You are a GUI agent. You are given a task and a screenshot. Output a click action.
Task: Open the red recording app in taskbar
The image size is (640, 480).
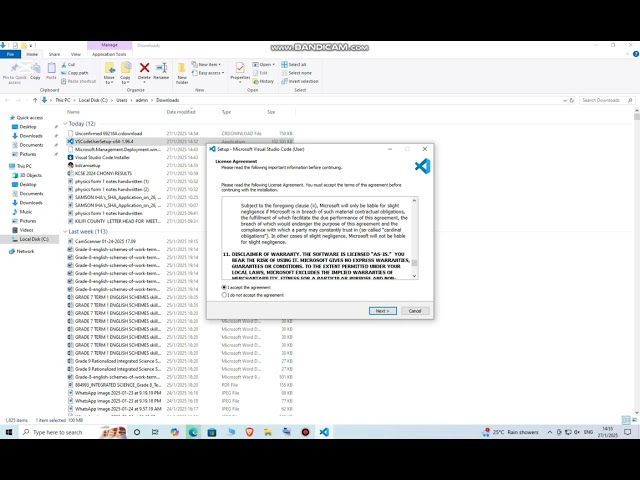coord(305,432)
